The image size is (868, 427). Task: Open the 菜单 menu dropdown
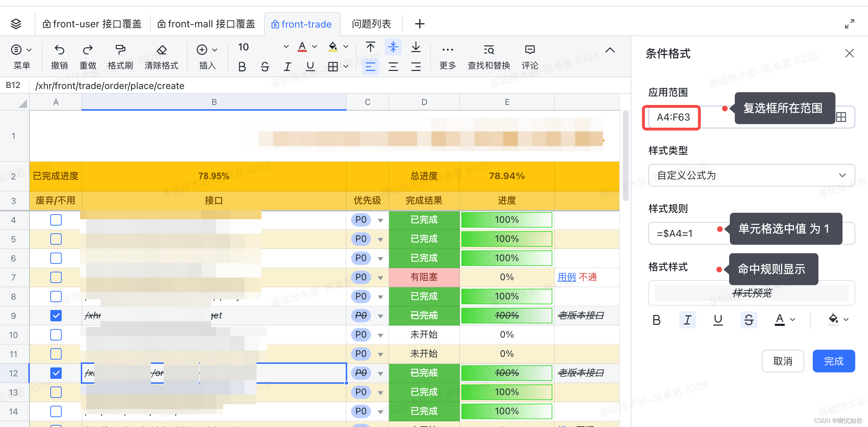(22, 57)
